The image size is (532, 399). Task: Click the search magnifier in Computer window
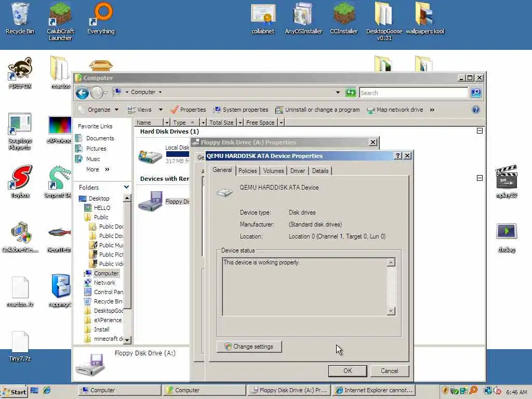point(476,92)
